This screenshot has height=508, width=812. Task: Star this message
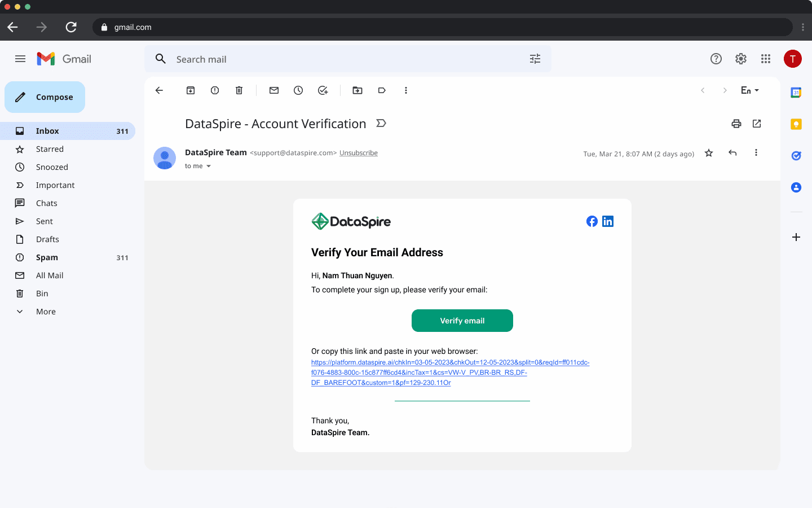709,153
